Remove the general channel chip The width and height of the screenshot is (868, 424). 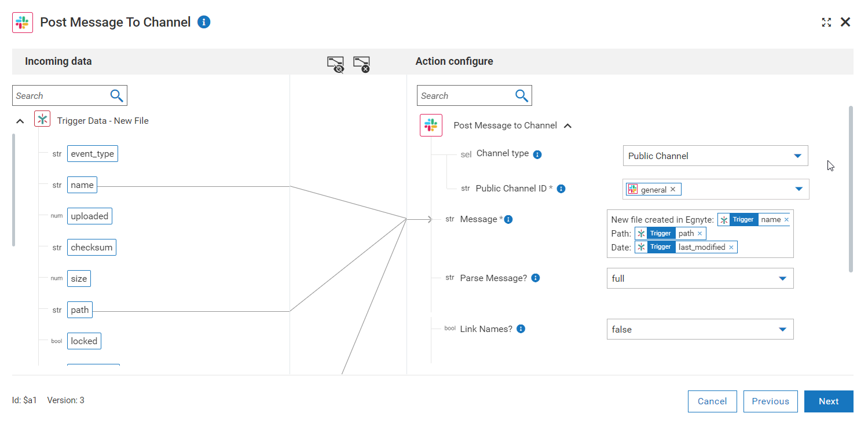673,189
